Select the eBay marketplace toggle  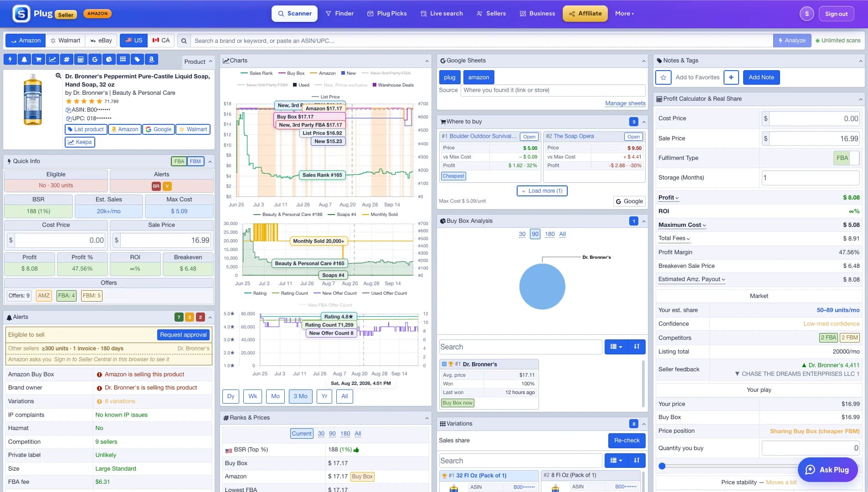[101, 41]
